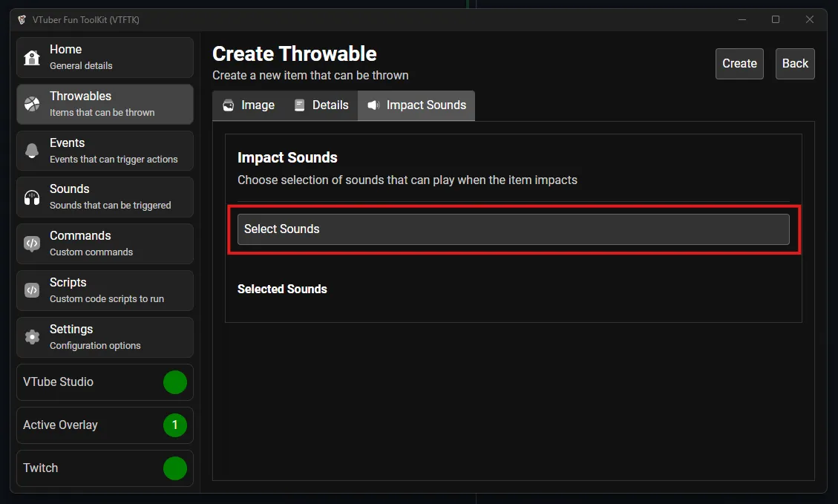Click the Twitch connection status indicator

175,468
